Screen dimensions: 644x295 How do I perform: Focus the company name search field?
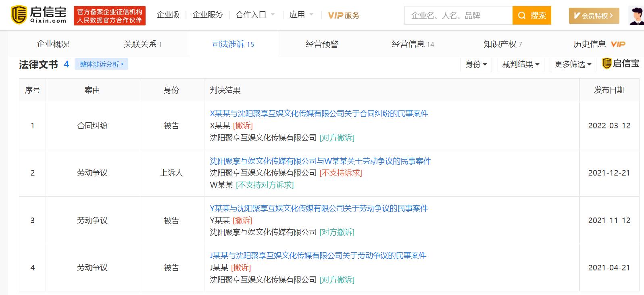(458, 16)
